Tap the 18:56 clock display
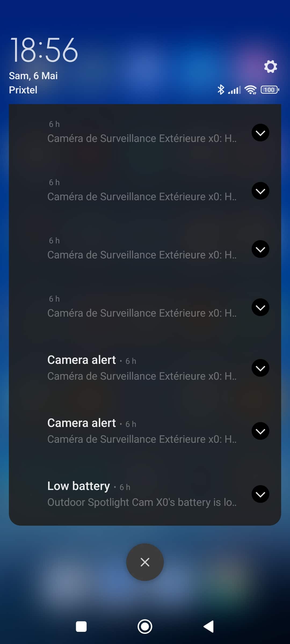The width and height of the screenshot is (290, 644). 44,50
